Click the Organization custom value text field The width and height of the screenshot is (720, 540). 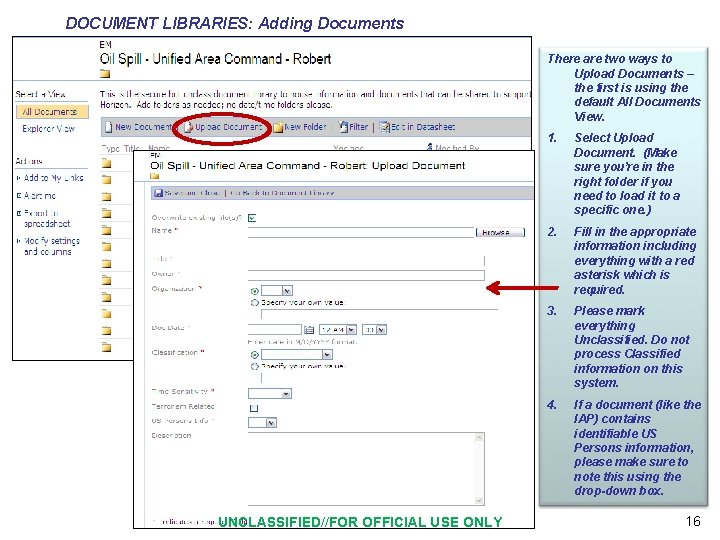coord(379,314)
